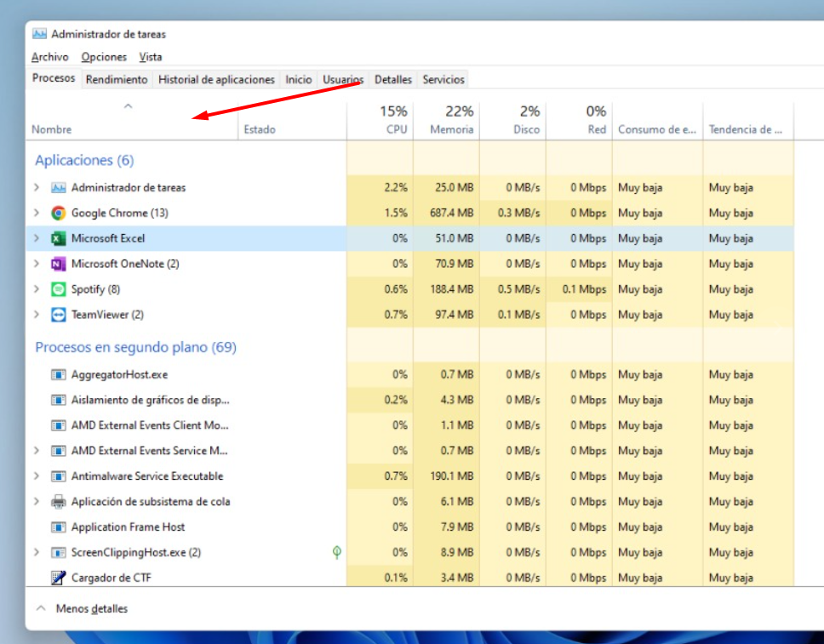Expand ScreenClippingHost.exe (2) group
This screenshot has height=644, width=824.
click(x=37, y=552)
